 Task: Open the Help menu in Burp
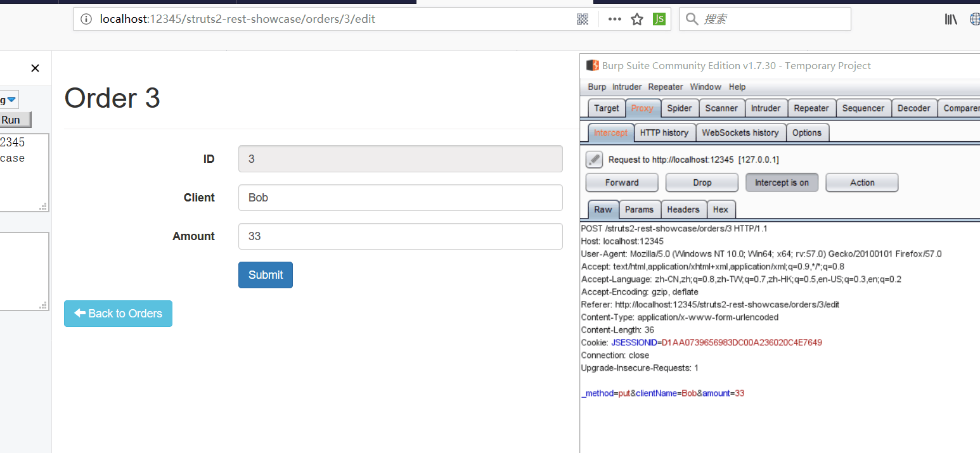tap(737, 87)
